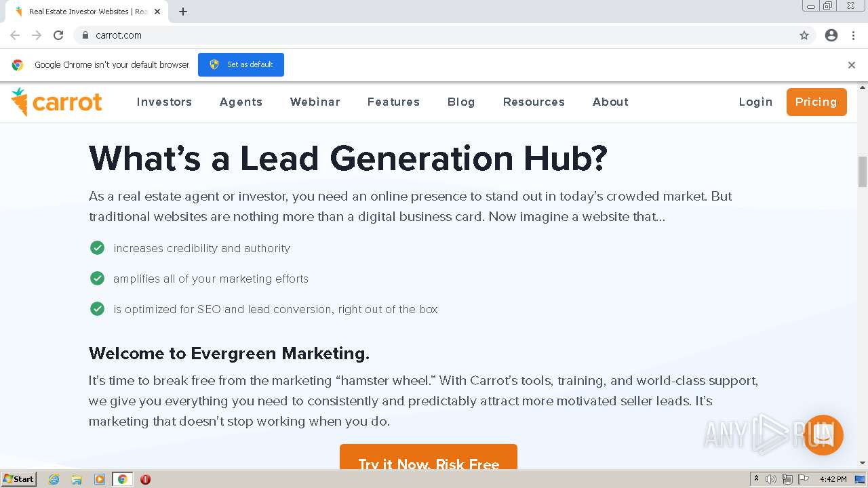Viewport: 868px width, 488px height.
Task: Open Internet Explorer from the taskbar
Action: point(54,479)
